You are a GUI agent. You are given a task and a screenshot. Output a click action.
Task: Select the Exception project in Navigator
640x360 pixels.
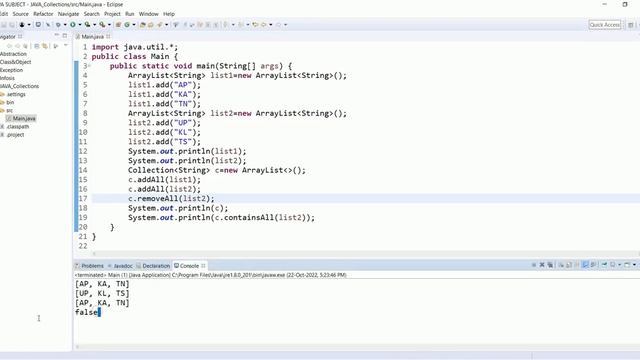click(11, 70)
